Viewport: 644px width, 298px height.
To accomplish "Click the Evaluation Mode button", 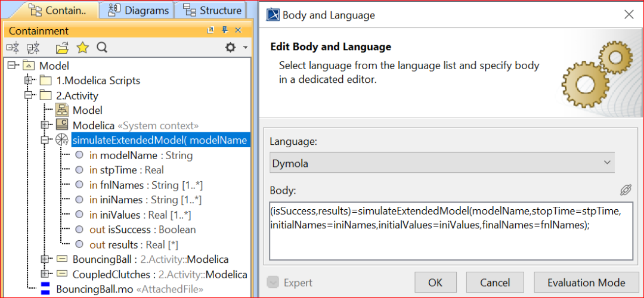I will 586,283.
